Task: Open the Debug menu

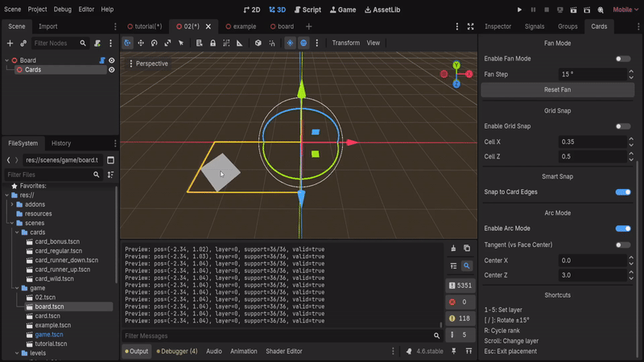Action: point(62,10)
